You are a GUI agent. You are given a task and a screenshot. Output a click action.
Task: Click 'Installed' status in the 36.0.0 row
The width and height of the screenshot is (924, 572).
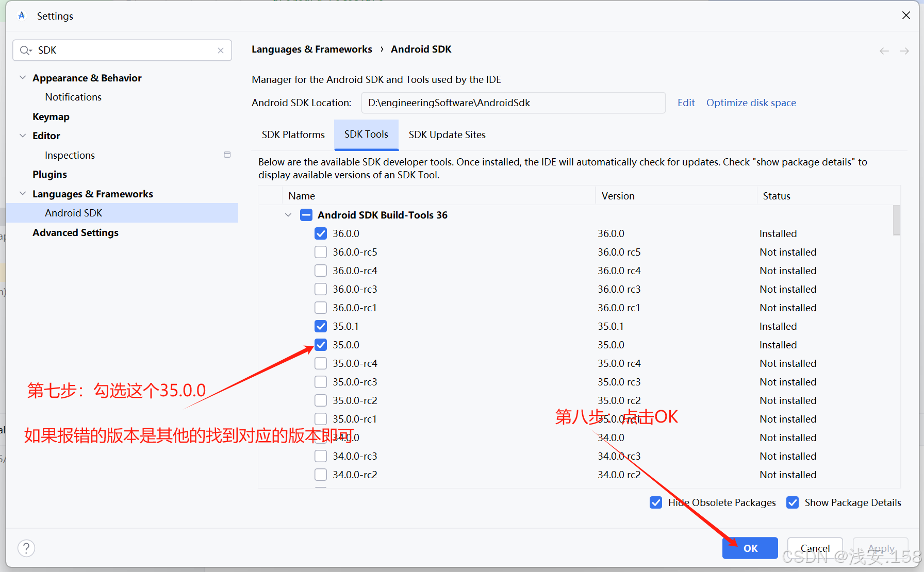[x=778, y=233]
